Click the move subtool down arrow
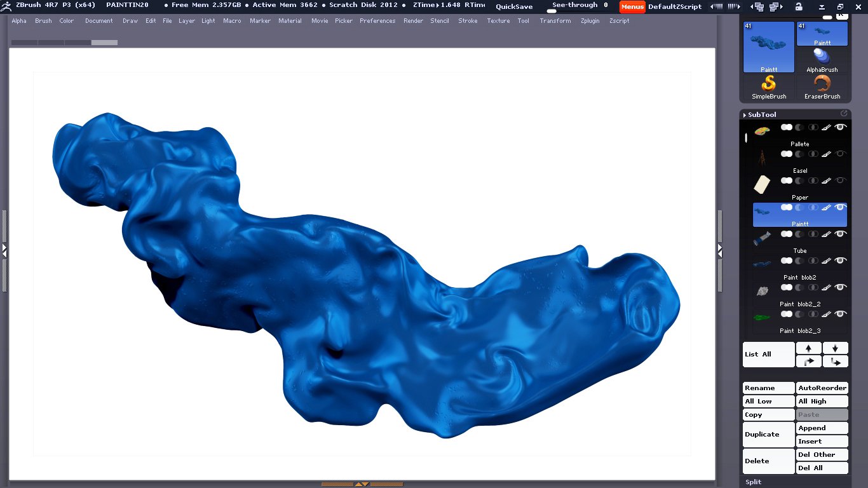This screenshot has width=868, height=488. (x=835, y=348)
